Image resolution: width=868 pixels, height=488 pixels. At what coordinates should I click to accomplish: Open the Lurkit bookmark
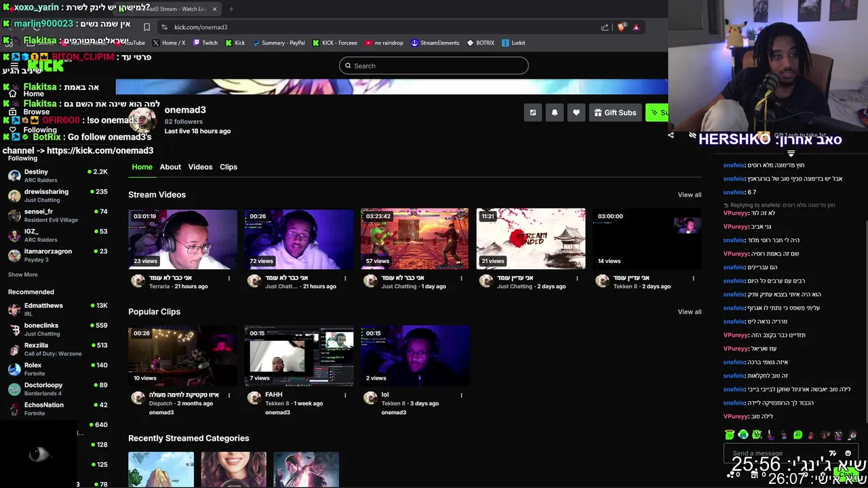[514, 43]
